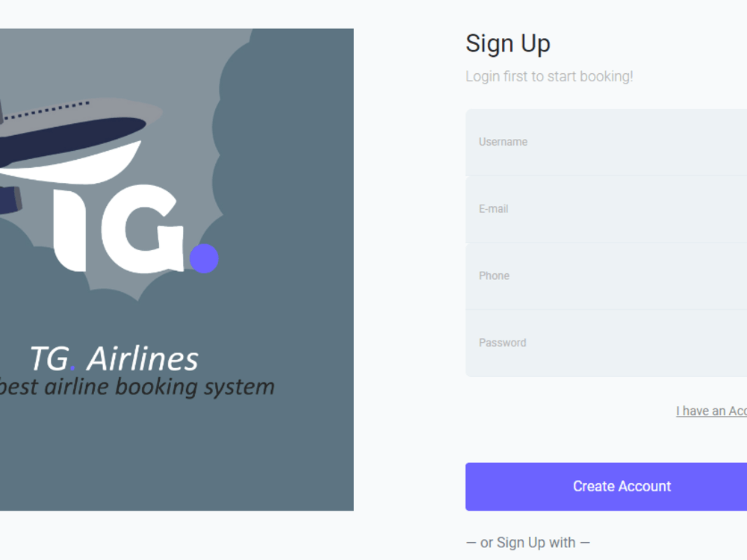Click the TG Airlines banner image
Viewport: 747px width, 560px height.
(176, 269)
